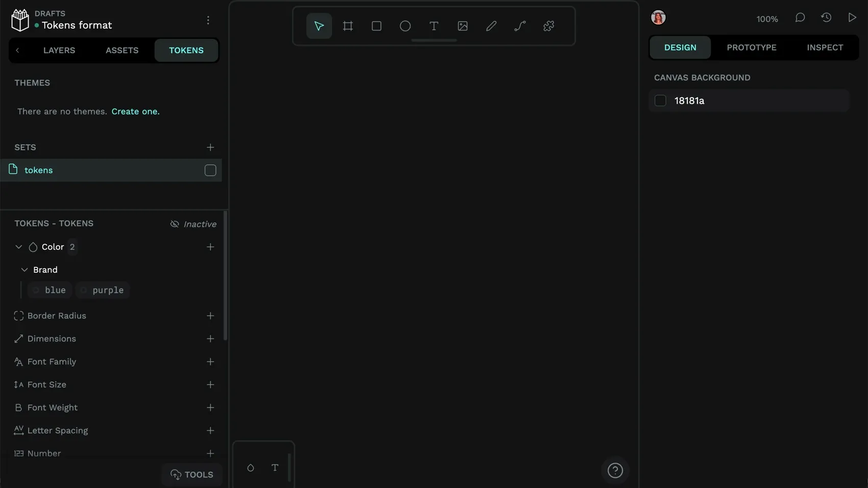Select the Text tool in toolbar
The height and width of the screenshot is (488, 868).
point(433,26)
